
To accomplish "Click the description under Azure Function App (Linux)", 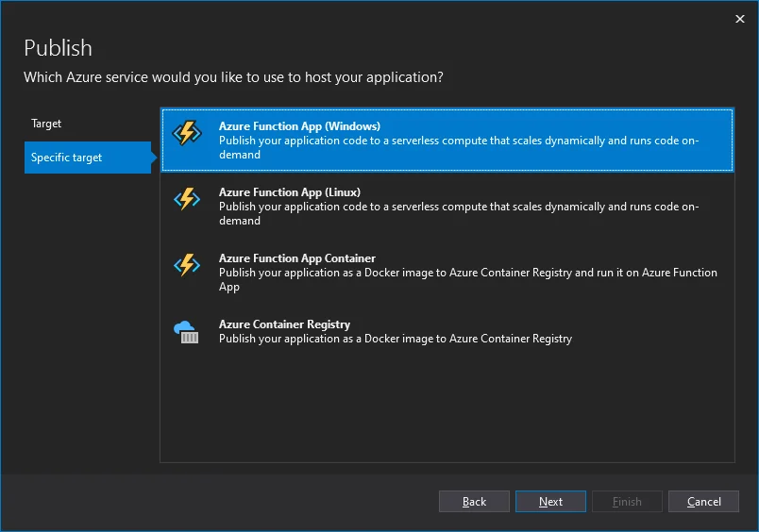I will (x=458, y=213).
